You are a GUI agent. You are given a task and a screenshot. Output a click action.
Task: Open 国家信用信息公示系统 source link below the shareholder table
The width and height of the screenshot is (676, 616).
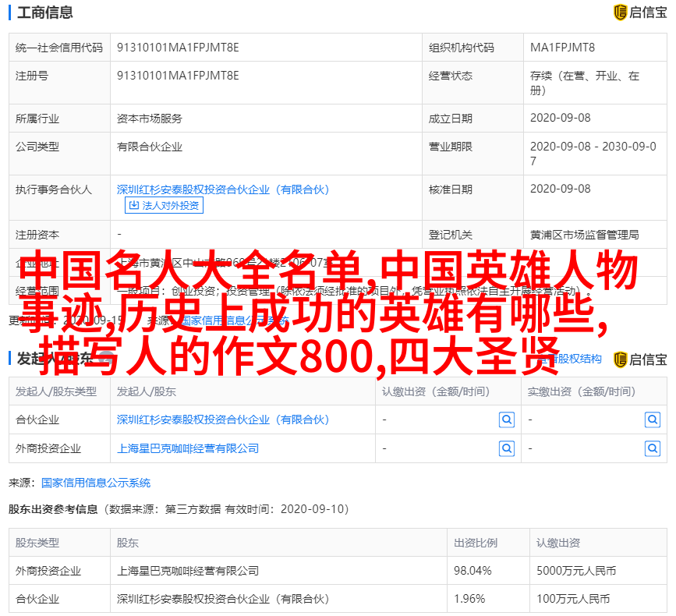click(96, 483)
